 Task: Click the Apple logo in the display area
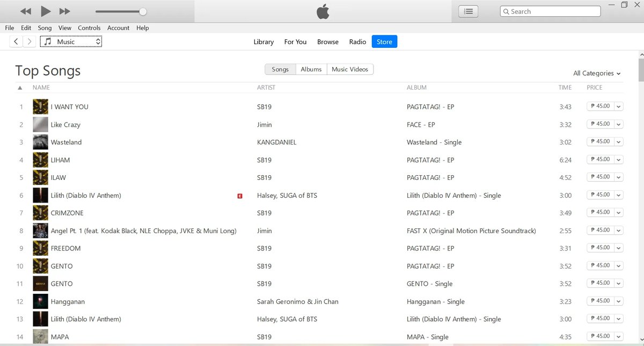[323, 11]
